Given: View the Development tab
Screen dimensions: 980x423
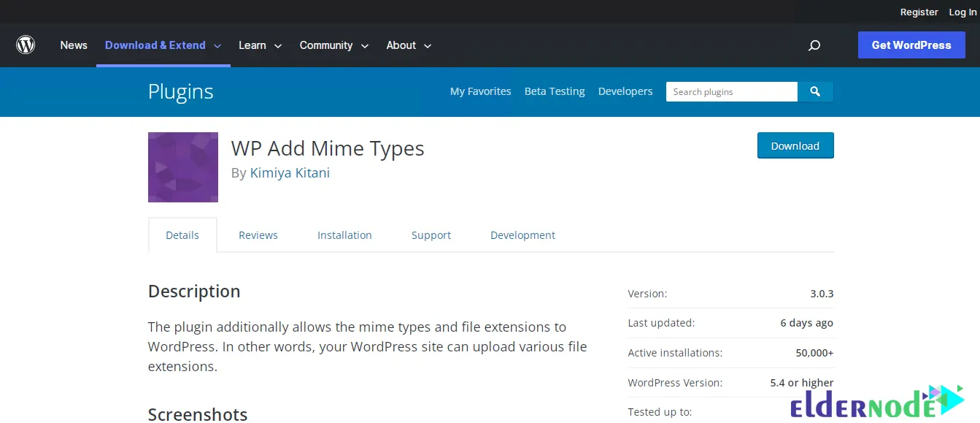Looking at the screenshot, I should click(x=522, y=235).
